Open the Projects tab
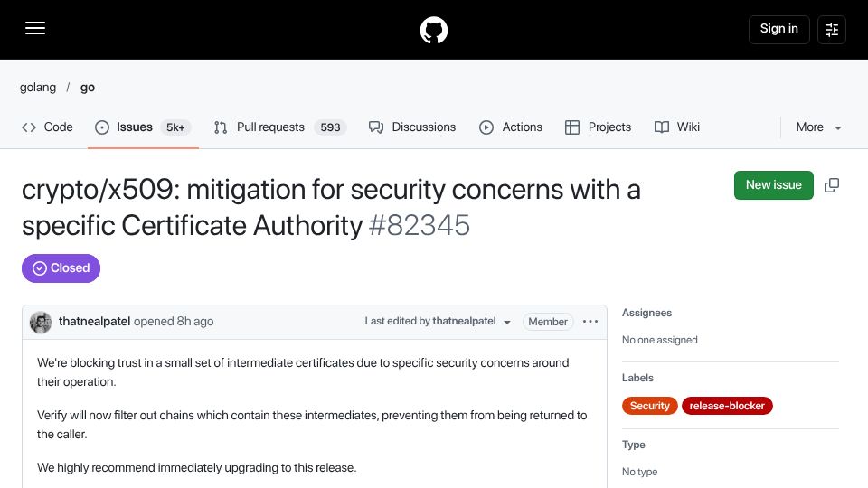 (598, 127)
